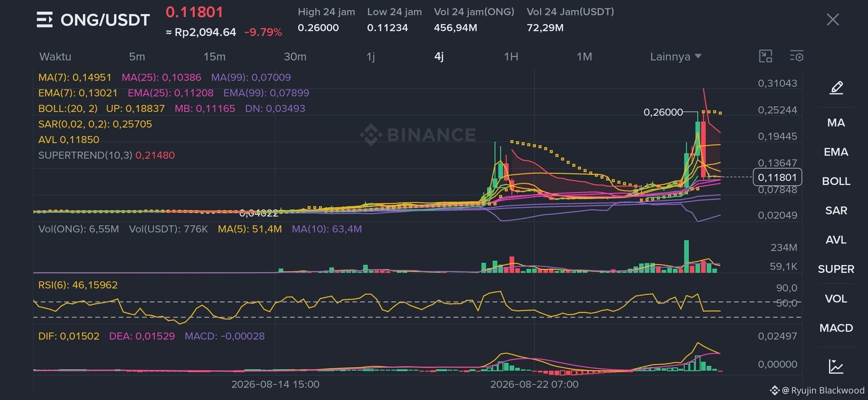Close the chart with the X icon
Image resolution: width=868 pixels, height=400 pixels.
(x=833, y=20)
